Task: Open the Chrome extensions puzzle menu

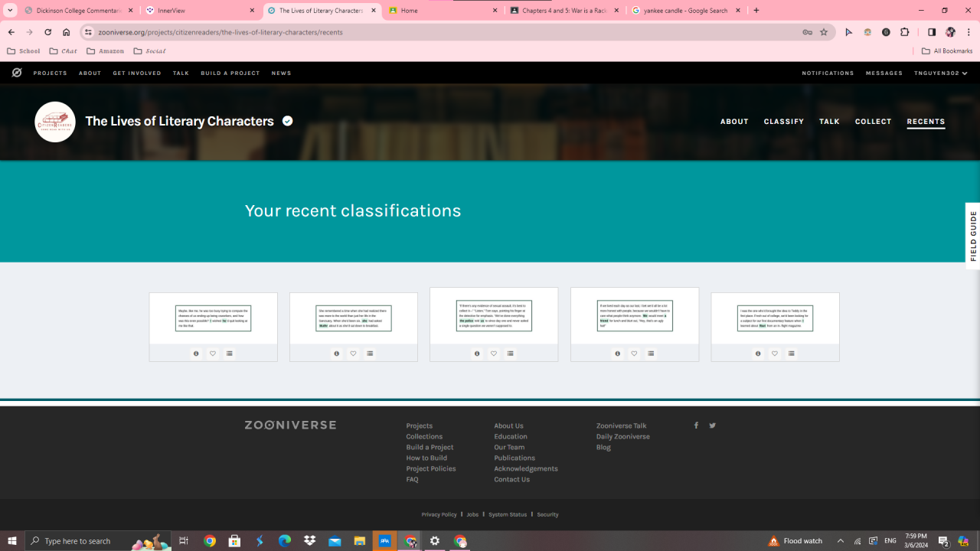Action: [x=904, y=32]
